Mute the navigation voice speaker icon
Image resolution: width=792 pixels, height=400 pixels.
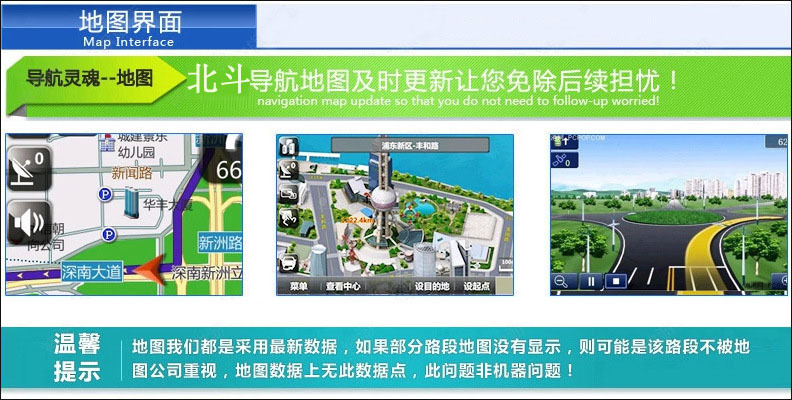point(28,221)
